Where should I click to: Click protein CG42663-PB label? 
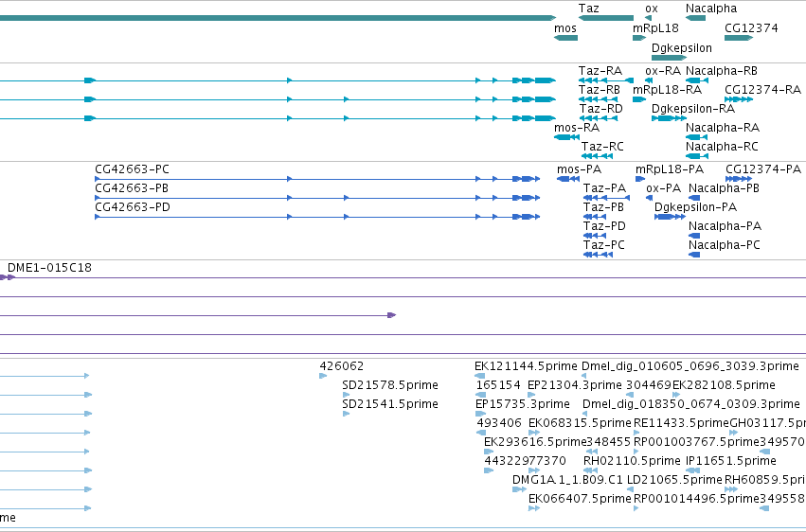click(132, 188)
